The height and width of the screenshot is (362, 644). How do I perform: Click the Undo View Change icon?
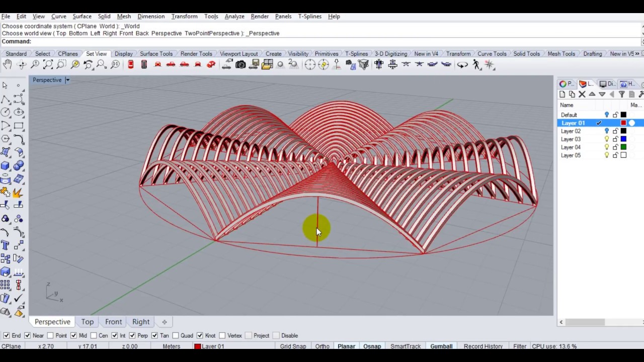pos(88,64)
